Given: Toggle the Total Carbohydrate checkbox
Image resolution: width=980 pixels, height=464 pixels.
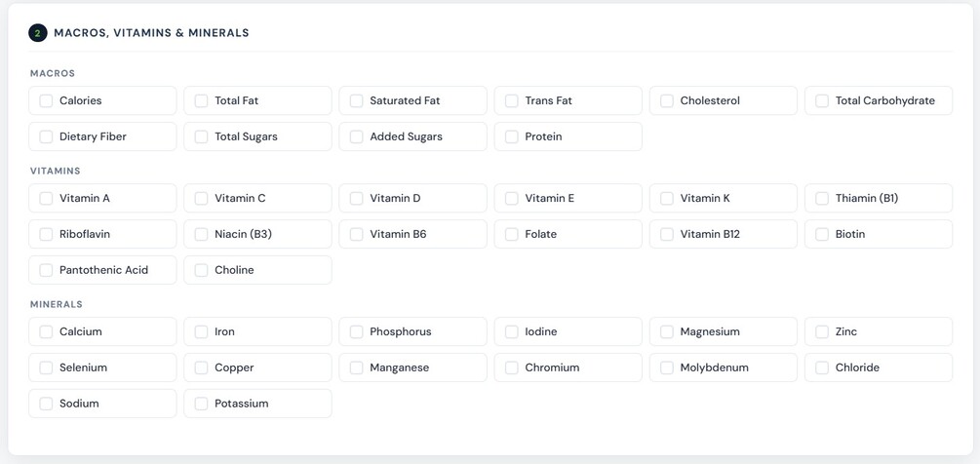Looking at the screenshot, I should pos(822,100).
